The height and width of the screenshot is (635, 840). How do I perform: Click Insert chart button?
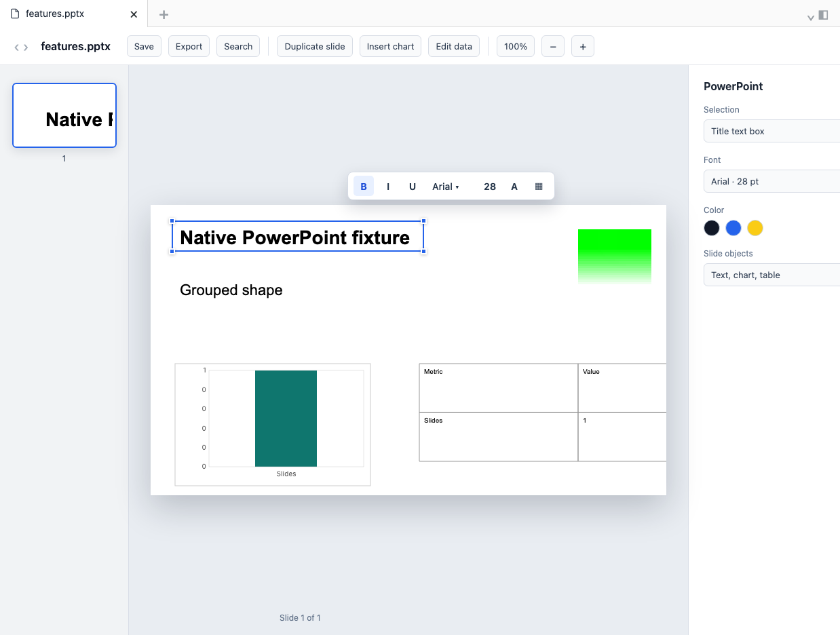point(390,46)
